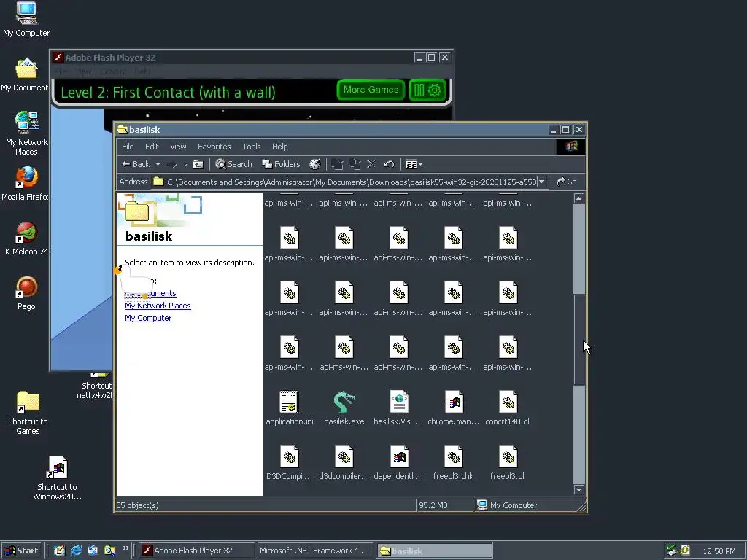Screen dimensions: 747x560
Task: Open the Back history dropdown arrow
Action: click(x=158, y=164)
